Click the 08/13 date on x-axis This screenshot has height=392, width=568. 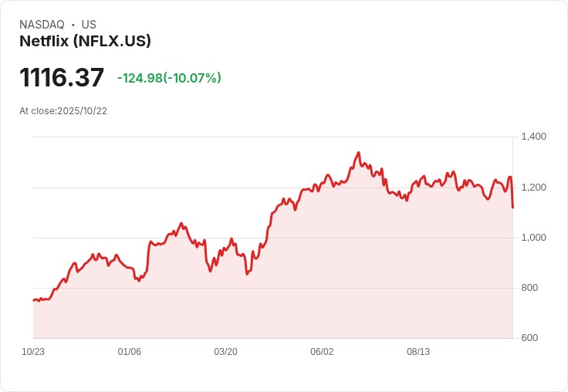click(418, 352)
